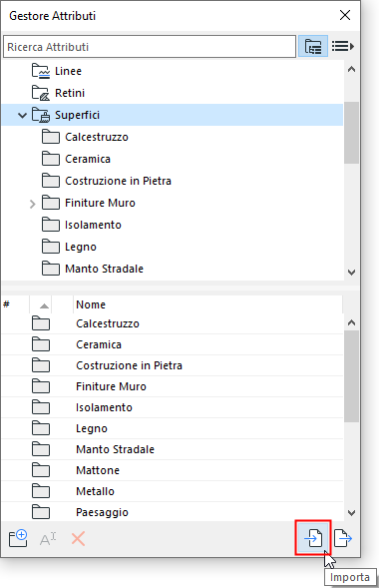Click tree scrollbar up arrow
Image resolution: width=379 pixels, height=588 pixels.
pos(351,69)
